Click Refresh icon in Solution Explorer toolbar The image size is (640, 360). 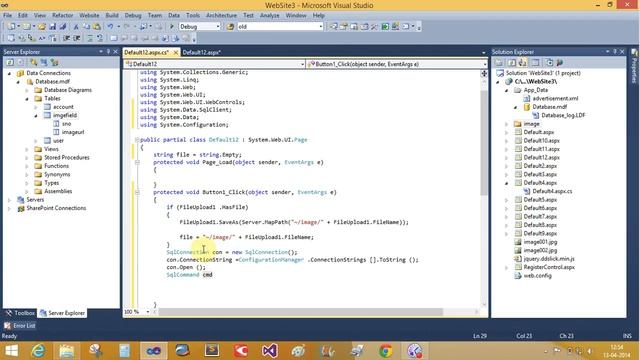(512, 62)
